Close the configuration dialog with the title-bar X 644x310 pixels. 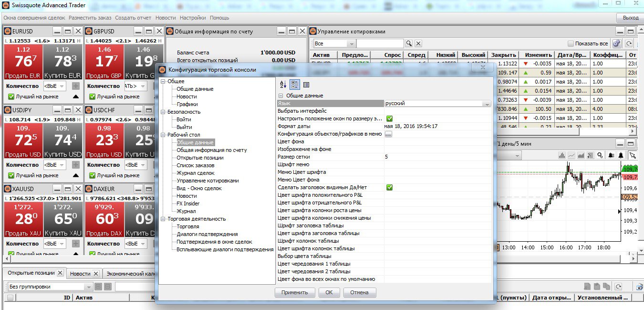coord(483,68)
